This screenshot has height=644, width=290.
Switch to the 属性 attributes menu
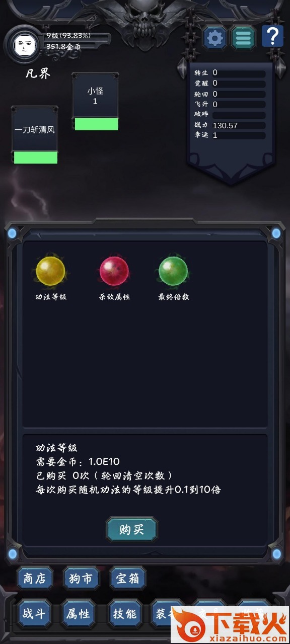pyautogui.click(x=78, y=613)
